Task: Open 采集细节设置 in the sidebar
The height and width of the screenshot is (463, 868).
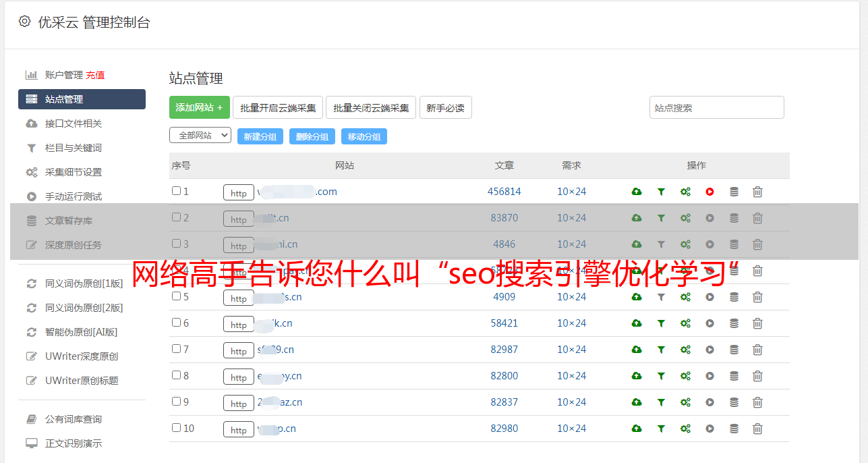Action: pyautogui.click(x=74, y=172)
